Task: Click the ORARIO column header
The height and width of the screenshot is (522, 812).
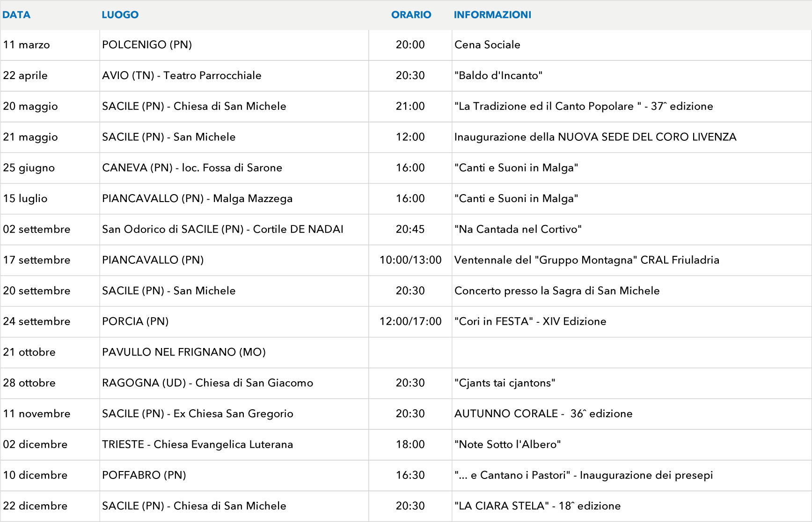Action: click(411, 14)
